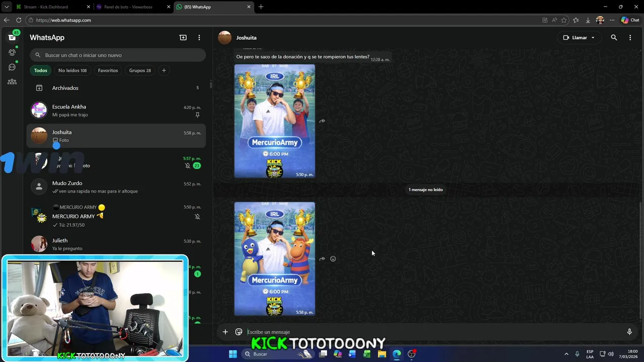Open a new browser tab
This screenshot has height=362, width=644.
pos(261,7)
